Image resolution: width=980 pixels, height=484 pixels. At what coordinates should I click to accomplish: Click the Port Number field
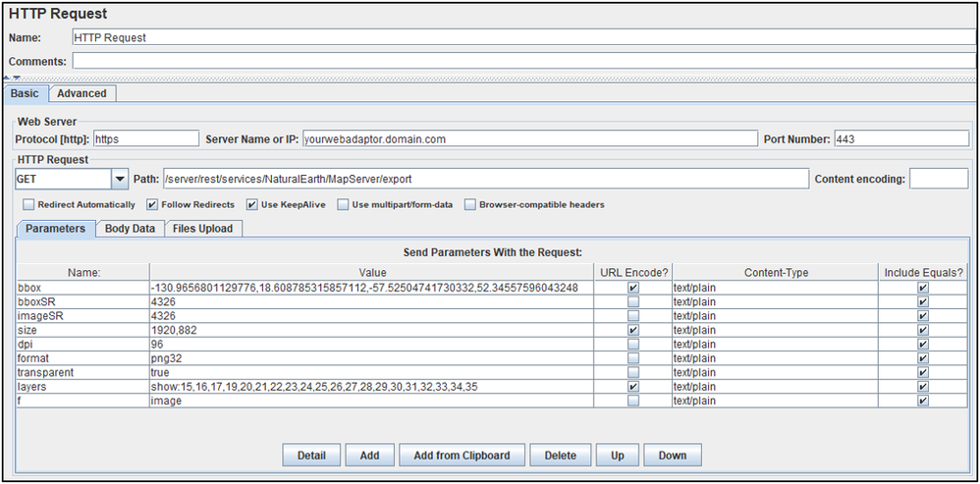click(x=901, y=139)
